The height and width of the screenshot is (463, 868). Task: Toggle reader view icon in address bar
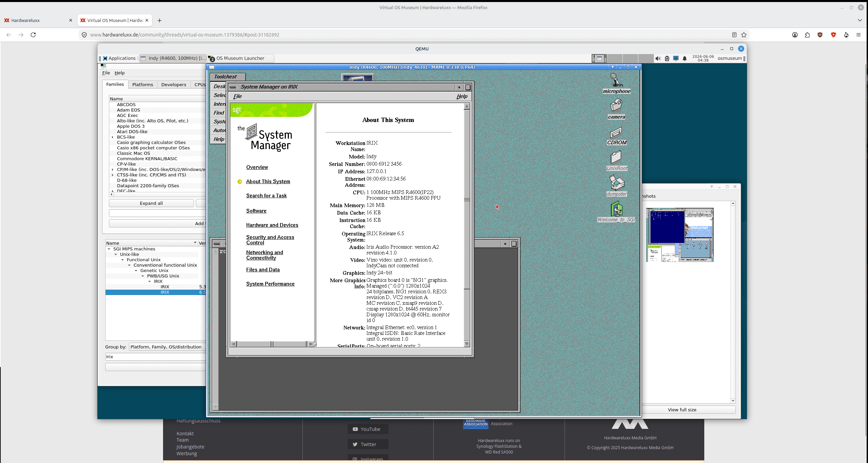734,35
